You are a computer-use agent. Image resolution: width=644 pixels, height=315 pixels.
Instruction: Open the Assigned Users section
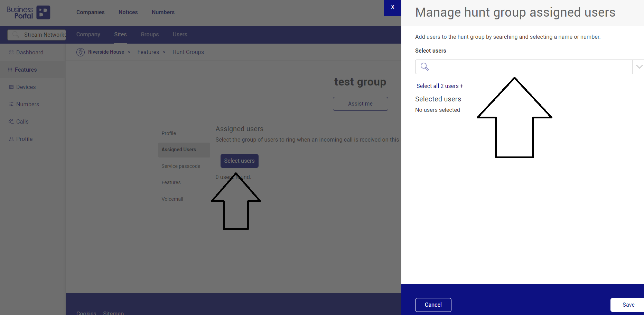[x=184, y=150]
